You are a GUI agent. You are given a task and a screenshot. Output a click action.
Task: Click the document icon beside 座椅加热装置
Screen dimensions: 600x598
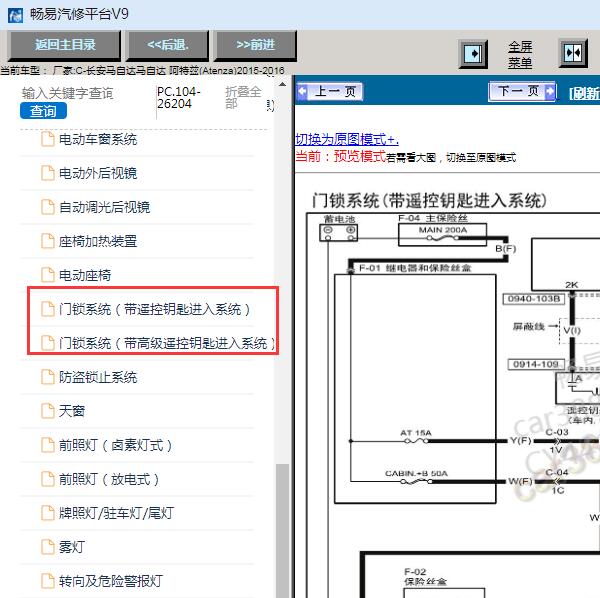48,241
